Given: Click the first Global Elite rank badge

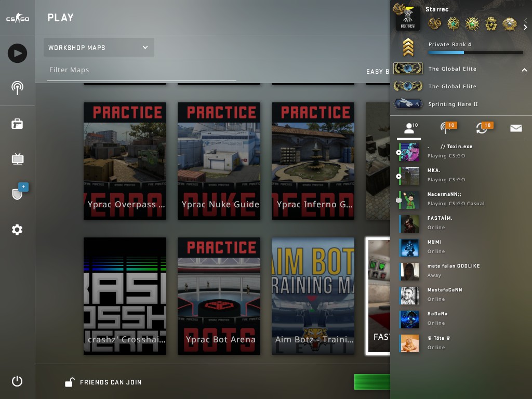Looking at the screenshot, I should 408,69.
